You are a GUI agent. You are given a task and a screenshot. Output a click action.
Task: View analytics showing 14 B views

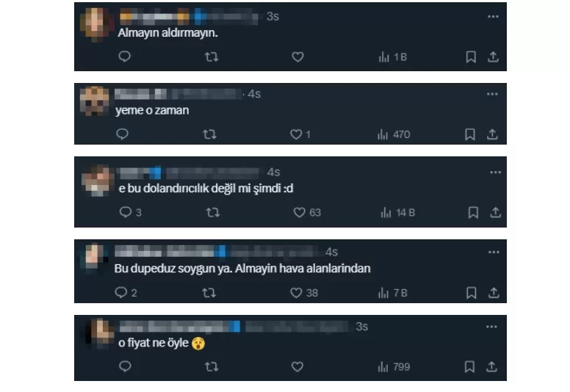[x=397, y=213]
